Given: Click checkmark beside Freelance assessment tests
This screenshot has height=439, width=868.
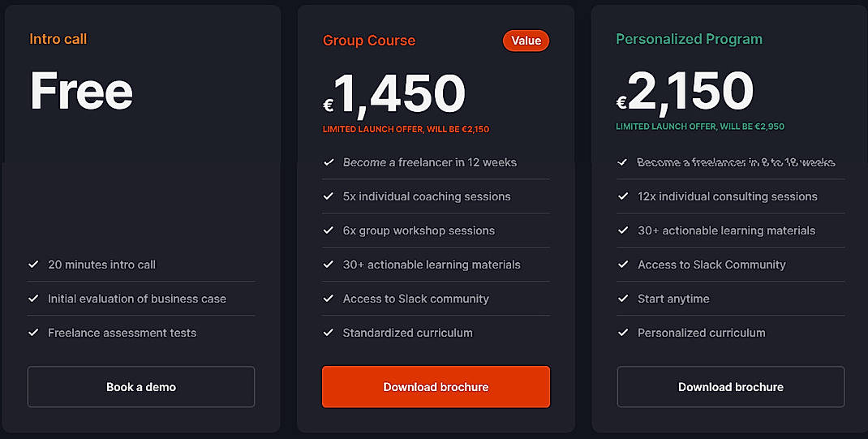Looking at the screenshot, I should click(33, 333).
